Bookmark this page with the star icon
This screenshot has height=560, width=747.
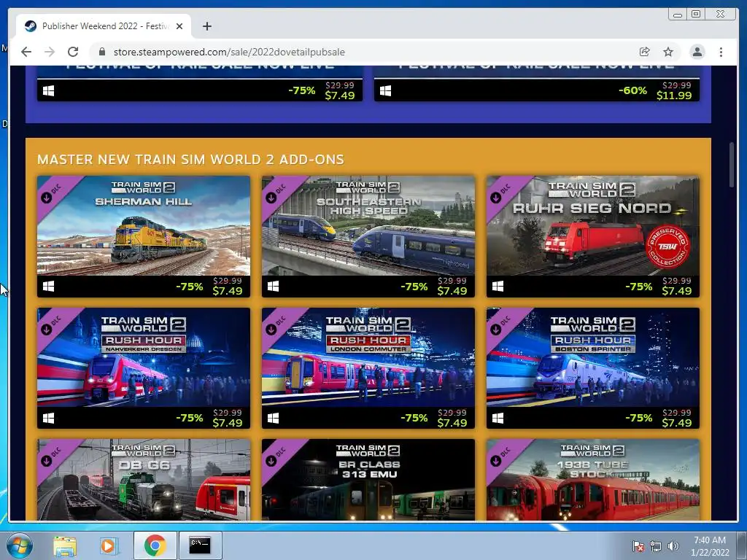point(668,52)
